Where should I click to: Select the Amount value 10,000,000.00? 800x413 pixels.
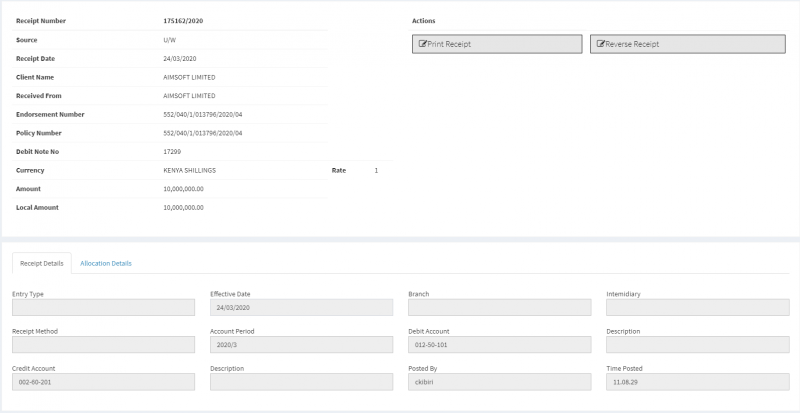(x=184, y=189)
